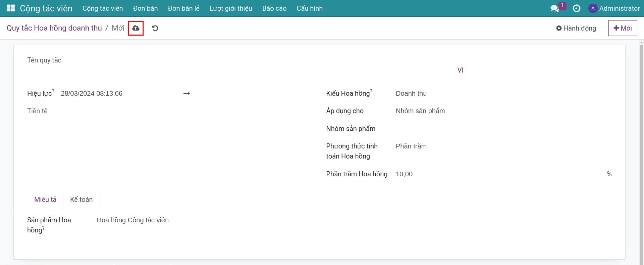Go to Quy tắc Hoa hồng doanh thu breadcrumb
The image size is (644, 265).
pyautogui.click(x=54, y=28)
